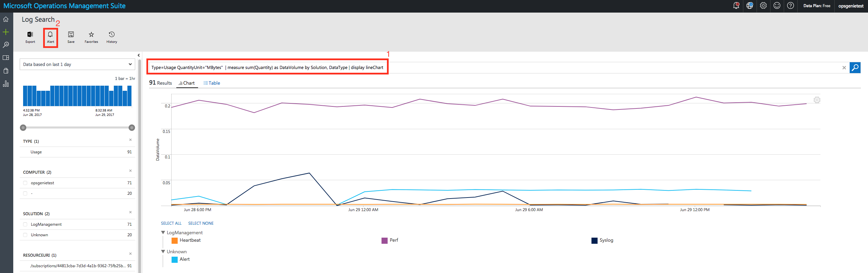Save the search with Save icon
868x273 pixels.
tap(71, 37)
